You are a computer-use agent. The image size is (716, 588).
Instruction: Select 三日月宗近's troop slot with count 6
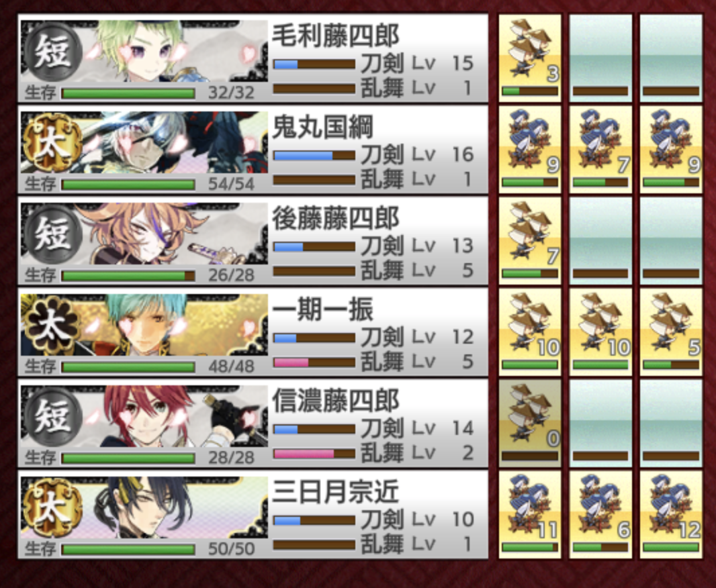[600, 513]
